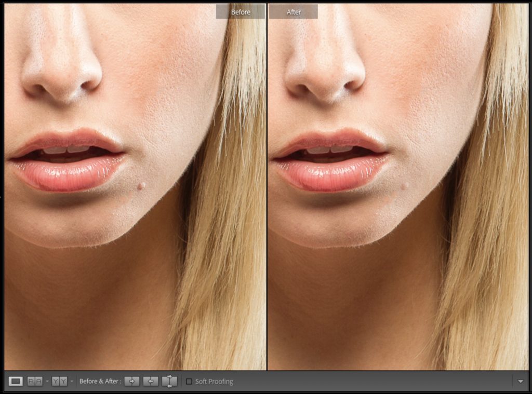This screenshot has height=394, width=532.
Task: Copy Before settings to After
Action: pyautogui.click(x=131, y=381)
